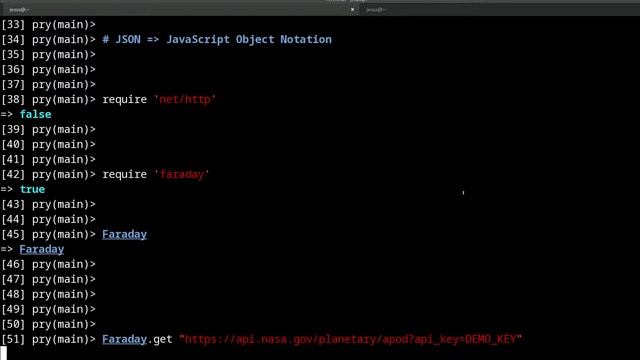Click Faraday constant on line 45

[124, 234]
